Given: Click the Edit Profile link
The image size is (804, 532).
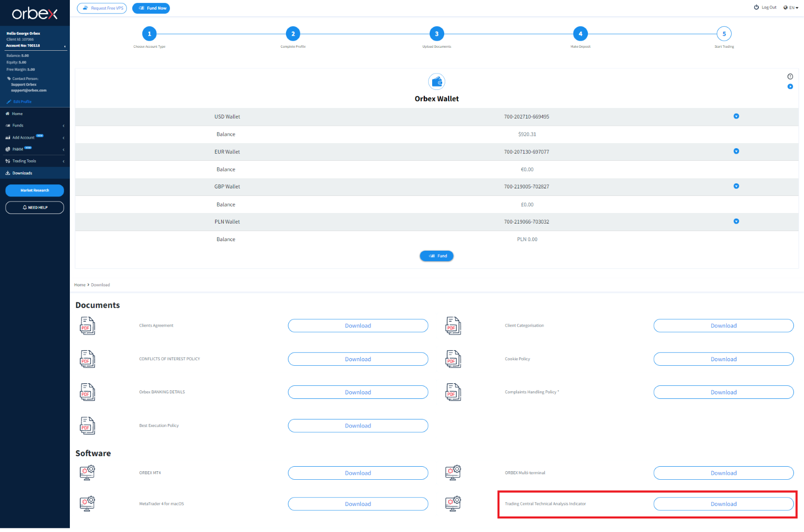Looking at the screenshot, I should (22, 101).
